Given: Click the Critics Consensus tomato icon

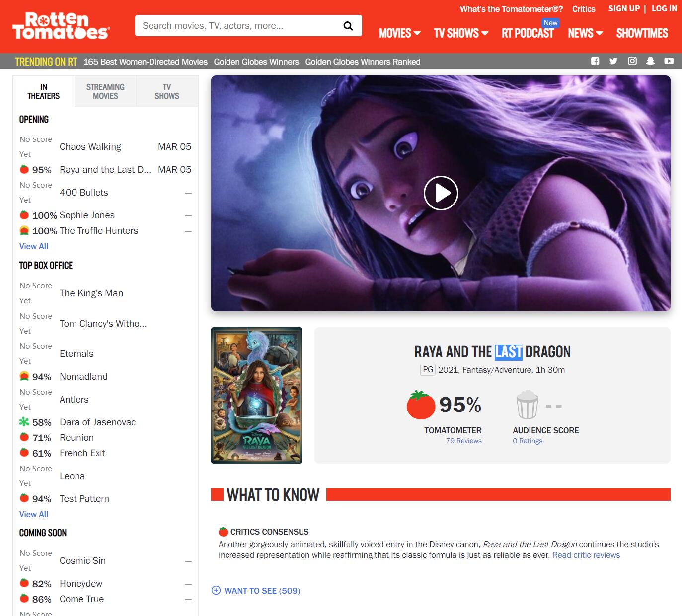Looking at the screenshot, I should point(224,532).
